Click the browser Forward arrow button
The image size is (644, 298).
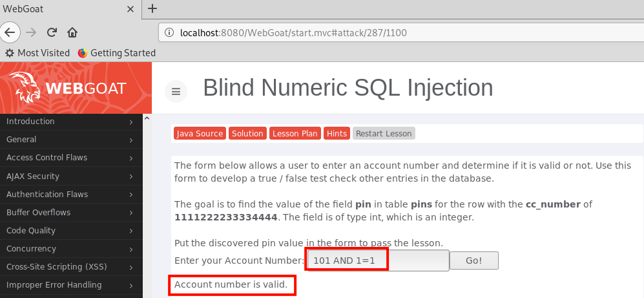point(32,32)
